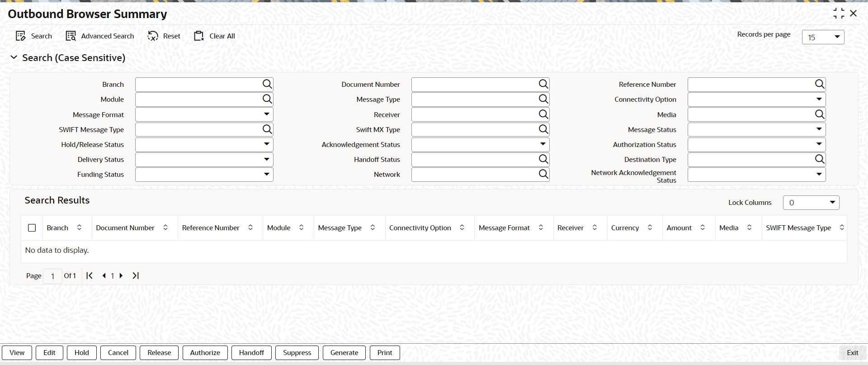
Task: Click the Release button
Action: click(x=159, y=353)
